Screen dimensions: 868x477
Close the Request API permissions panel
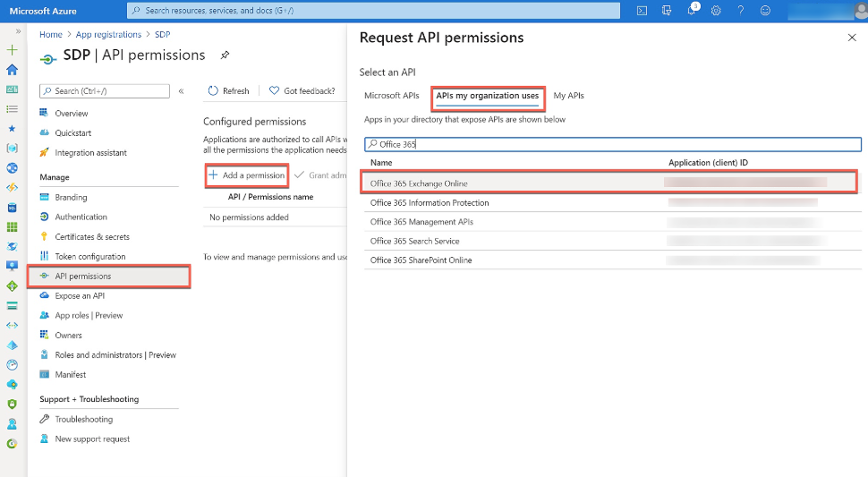pos(851,38)
